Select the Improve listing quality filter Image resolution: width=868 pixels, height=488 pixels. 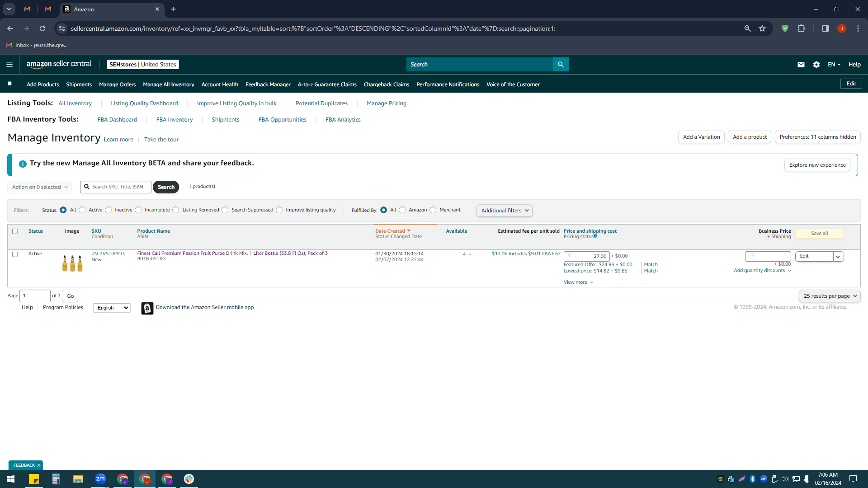(279, 210)
